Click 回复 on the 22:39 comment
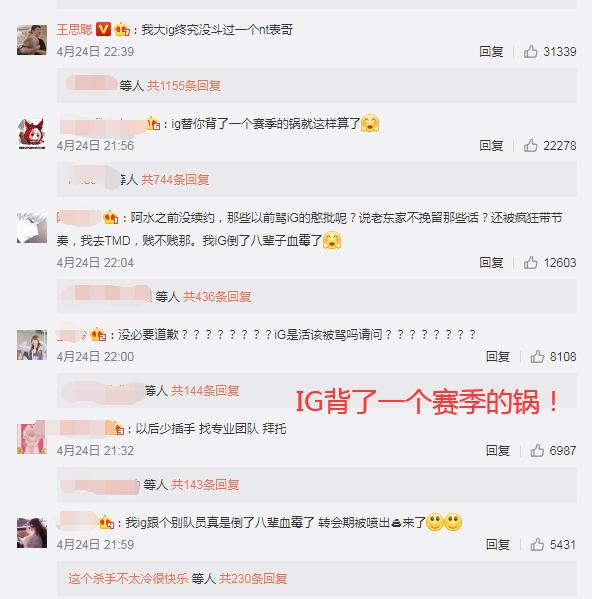 [491, 51]
